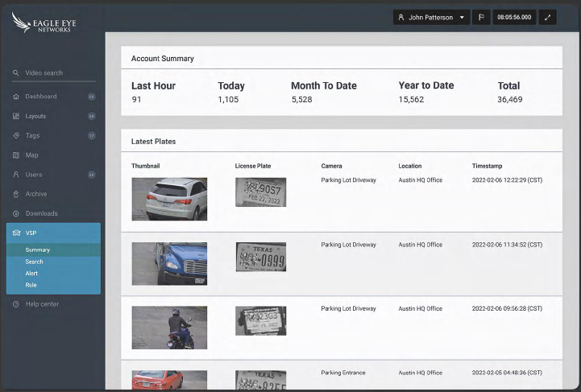Click timestamp 2022-02-05 04:48:36 (CST)
Screen dimensions: 581x392
507,373
